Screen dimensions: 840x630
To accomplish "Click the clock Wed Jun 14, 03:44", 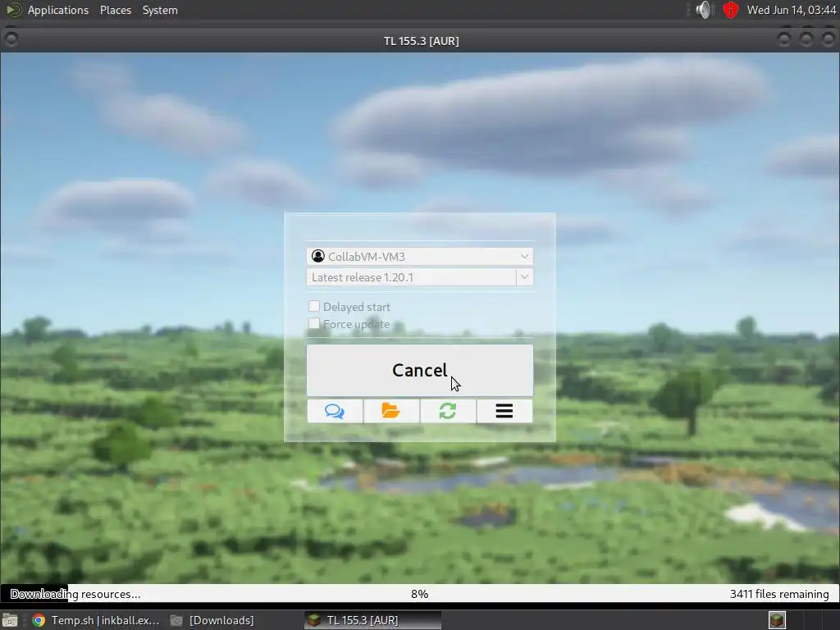I will click(791, 10).
